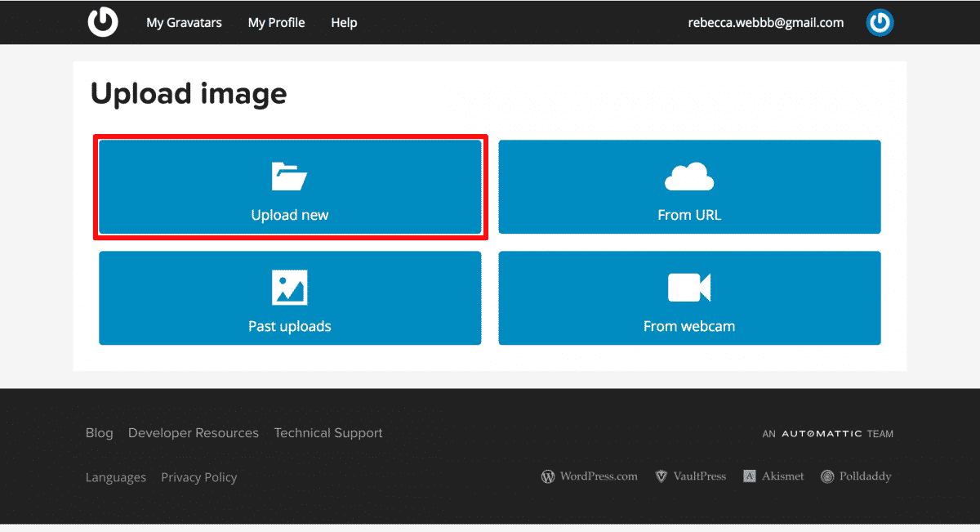Click the Gravatar avatar icon top right
Image resolution: width=980 pixels, height=532 pixels.
click(x=880, y=22)
